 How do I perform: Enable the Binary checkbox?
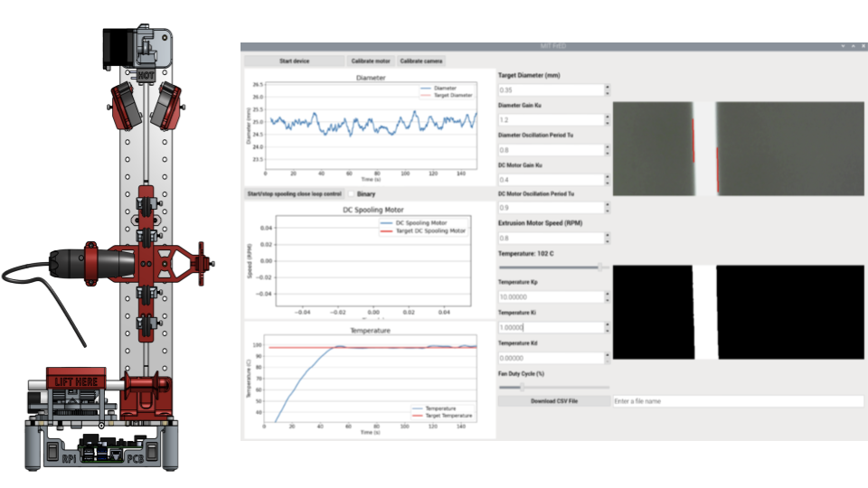click(353, 193)
